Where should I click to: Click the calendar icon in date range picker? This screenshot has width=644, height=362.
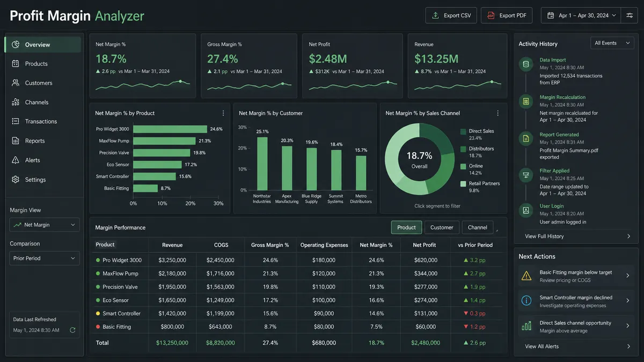coord(550,16)
